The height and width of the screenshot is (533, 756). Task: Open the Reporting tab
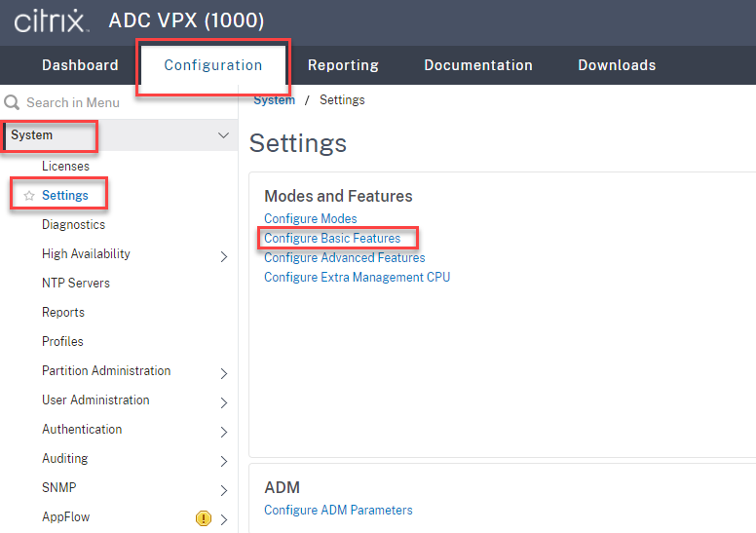point(343,65)
